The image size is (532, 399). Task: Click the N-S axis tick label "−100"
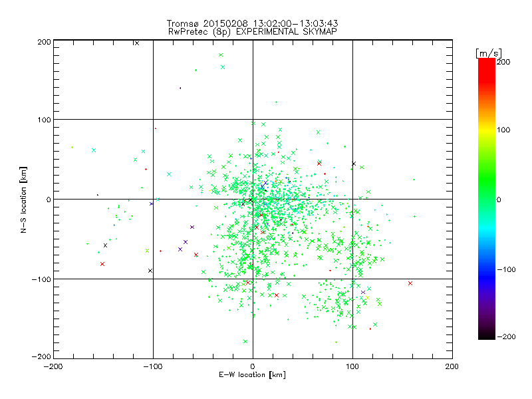[41, 279]
